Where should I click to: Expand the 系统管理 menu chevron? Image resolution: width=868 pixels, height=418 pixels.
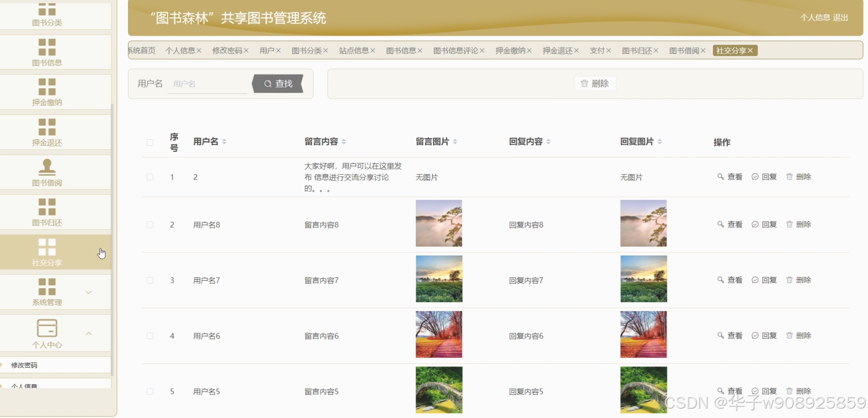89,292
